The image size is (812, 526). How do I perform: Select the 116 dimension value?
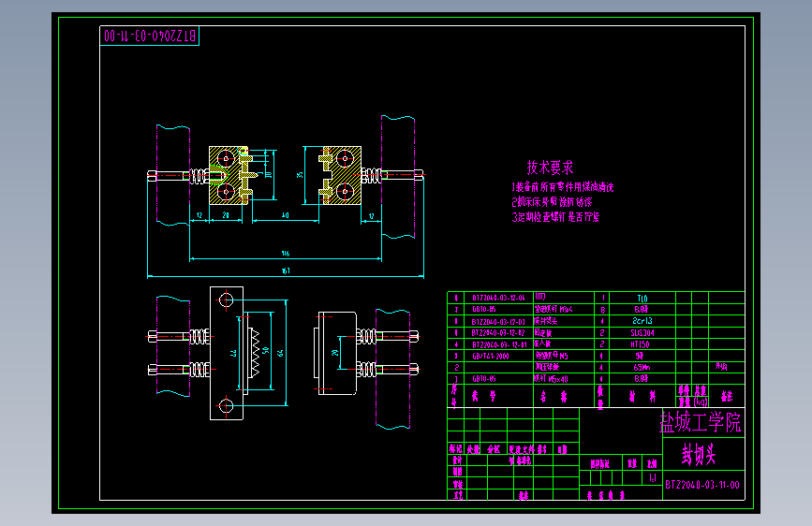286,254
